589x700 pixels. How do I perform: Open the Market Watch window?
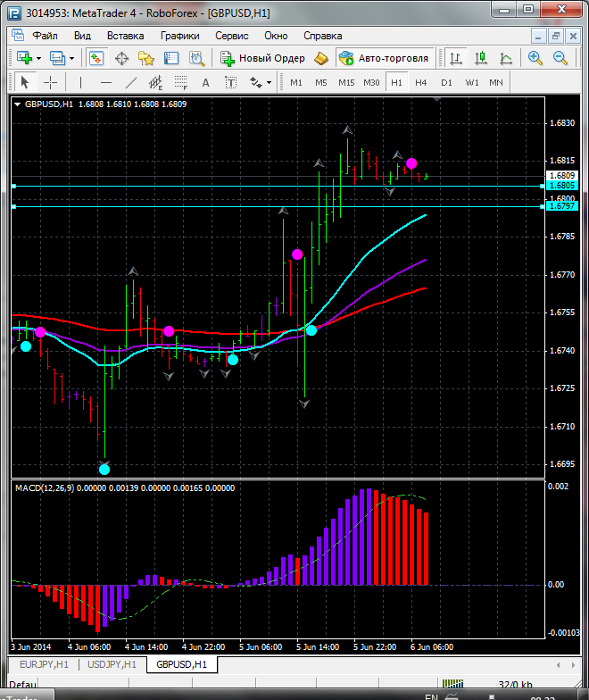pos(96,58)
